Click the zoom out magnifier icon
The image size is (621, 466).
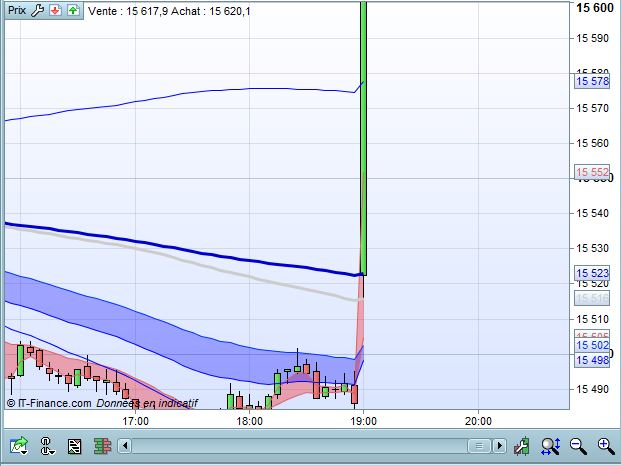click(x=578, y=446)
